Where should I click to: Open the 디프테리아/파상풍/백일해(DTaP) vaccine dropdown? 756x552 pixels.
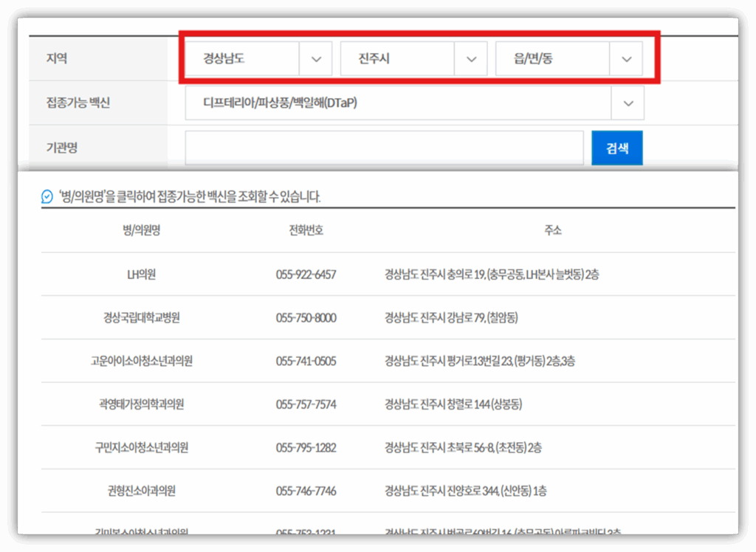415,103
